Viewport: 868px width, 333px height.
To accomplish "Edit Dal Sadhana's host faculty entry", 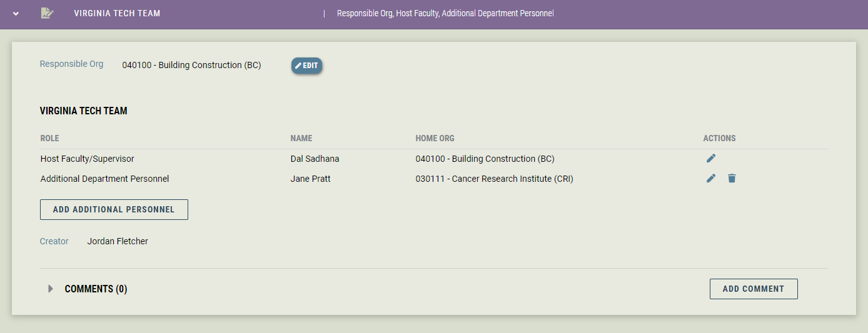I will (711, 159).
